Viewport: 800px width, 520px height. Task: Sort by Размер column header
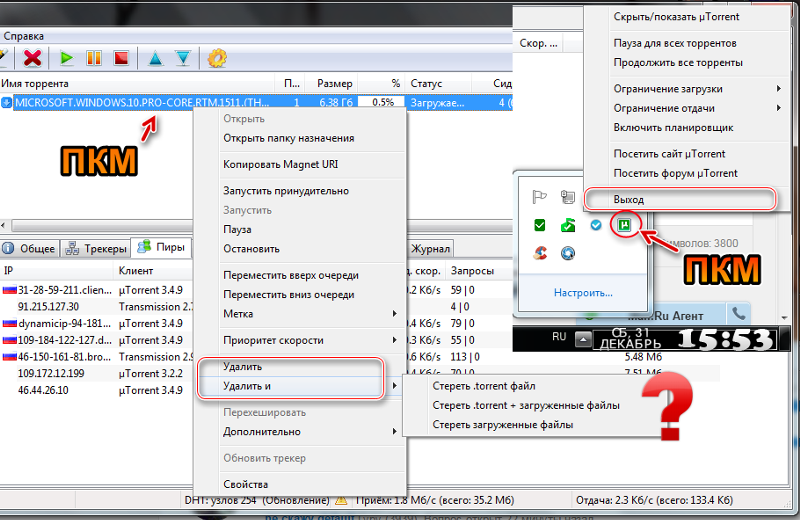click(x=332, y=83)
